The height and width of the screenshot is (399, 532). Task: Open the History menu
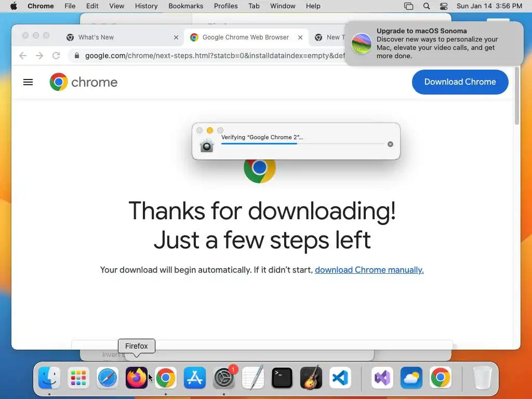pos(146,6)
